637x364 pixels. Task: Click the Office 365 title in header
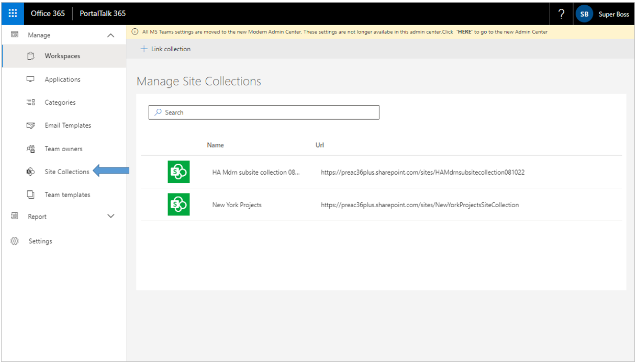[48, 14]
